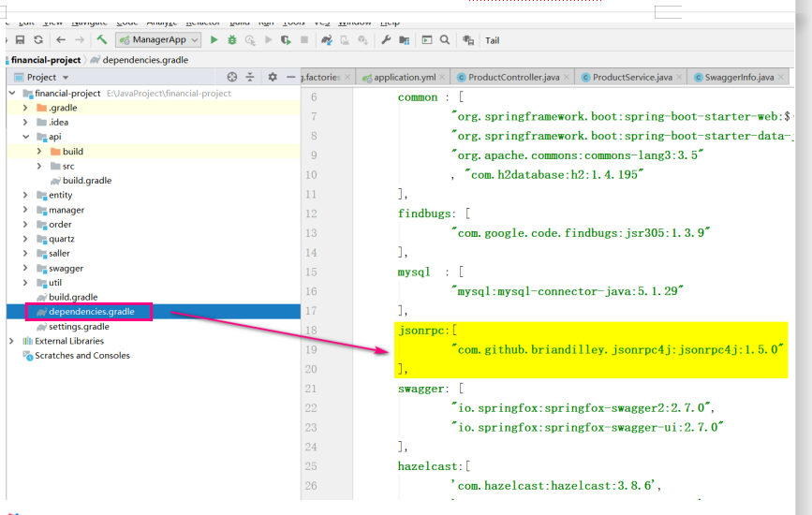This screenshot has height=515, width=812.
Task: Click the Synchronize refresh icon
Action: click(38, 40)
